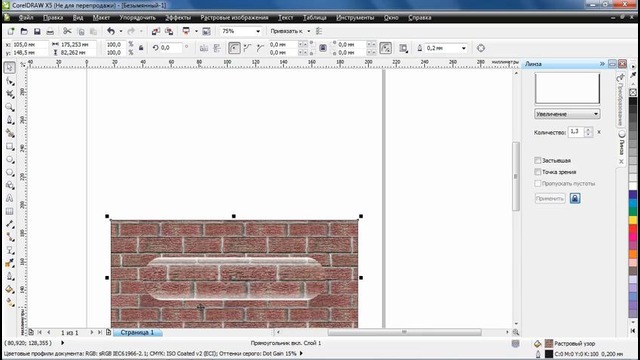The width and height of the screenshot is (640, 360).
Task: Toggle round corner type button
Action: tap(234, 48)
